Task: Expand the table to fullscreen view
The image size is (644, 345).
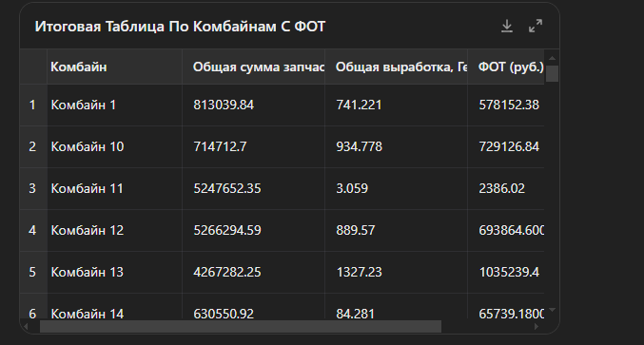Action: (x=536, y=27)
